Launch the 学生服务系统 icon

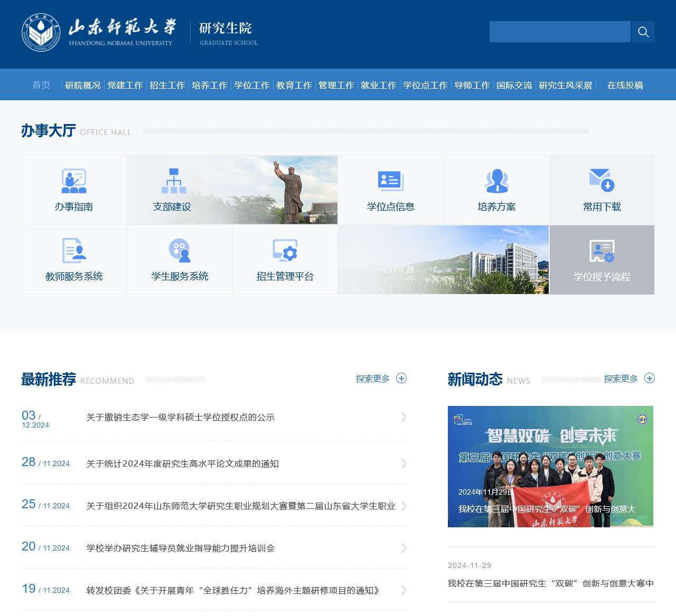[x=180, y=251]
